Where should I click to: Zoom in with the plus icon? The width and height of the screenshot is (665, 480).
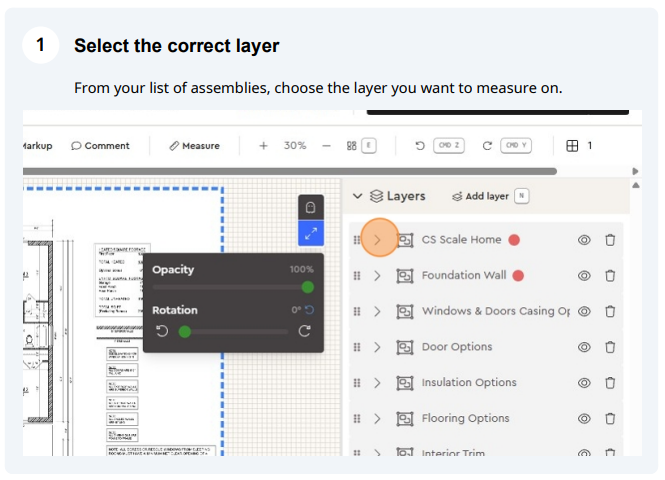263,146
